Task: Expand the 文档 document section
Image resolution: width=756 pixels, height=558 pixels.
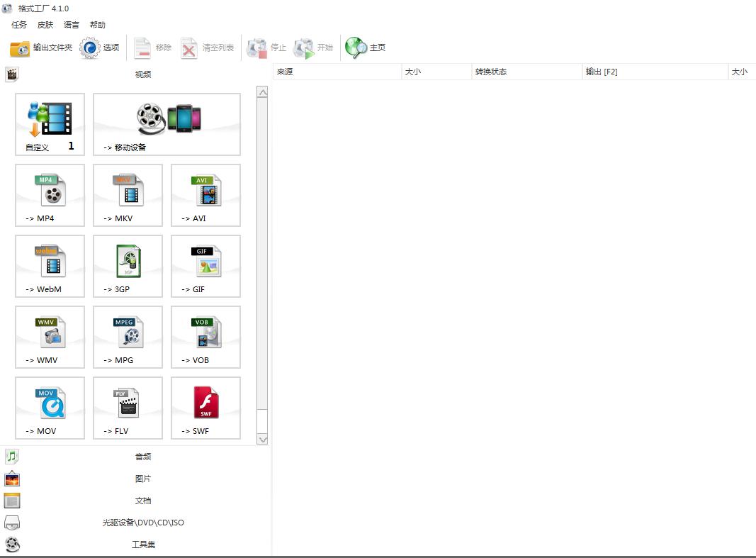Action: point(142,501)
